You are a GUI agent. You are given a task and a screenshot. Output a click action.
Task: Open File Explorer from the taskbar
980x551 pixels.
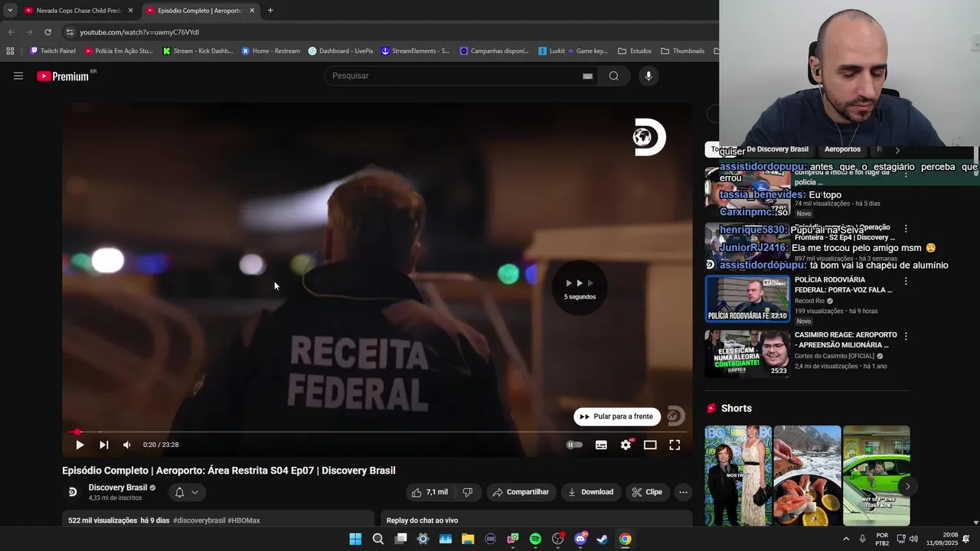pyautogui.click(x=468, y=539)
